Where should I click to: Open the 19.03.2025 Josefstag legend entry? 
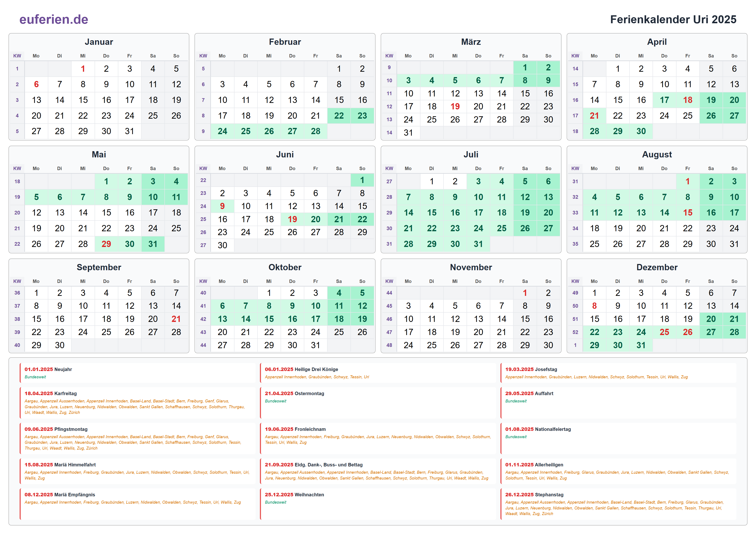[618, 373]
